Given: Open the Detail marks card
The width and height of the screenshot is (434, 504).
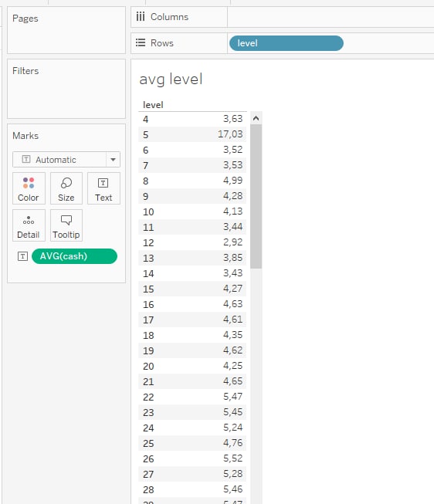Looking at the screenshot, I should click(29, 225).
